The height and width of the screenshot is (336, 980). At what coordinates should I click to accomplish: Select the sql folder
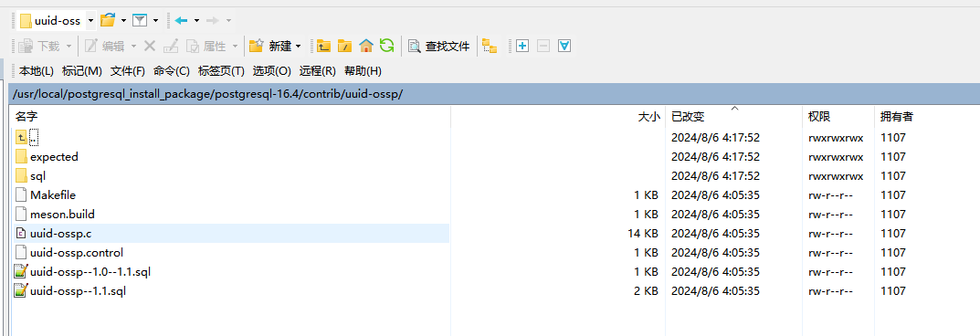(x=37, y=176)
